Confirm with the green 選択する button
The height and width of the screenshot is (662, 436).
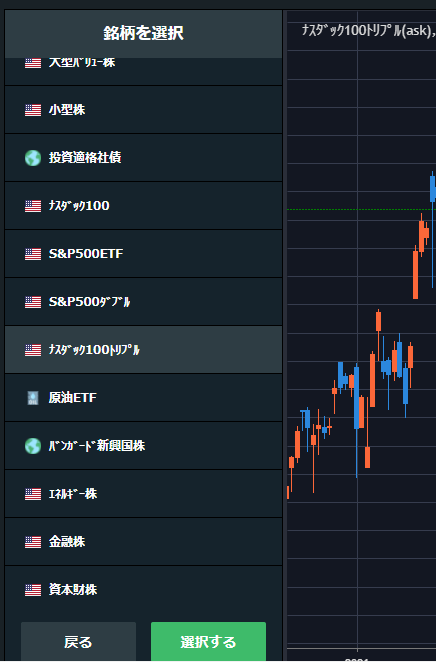point(209,642)
